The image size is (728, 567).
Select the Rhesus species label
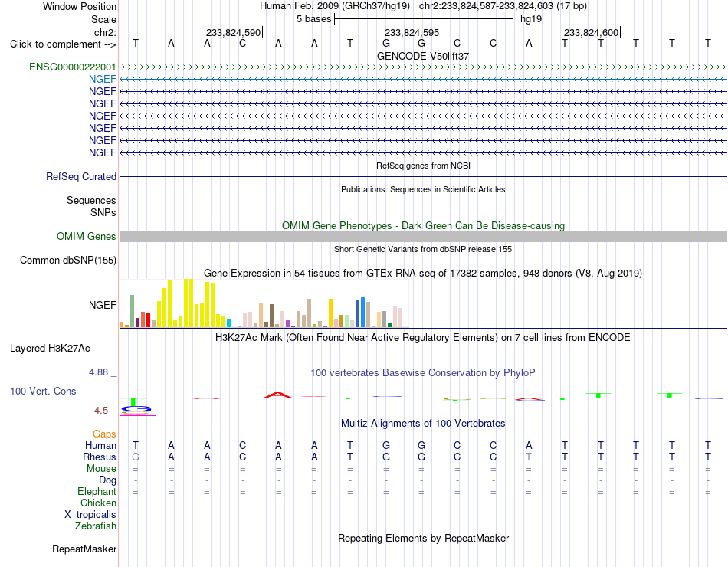pos(100,457)
